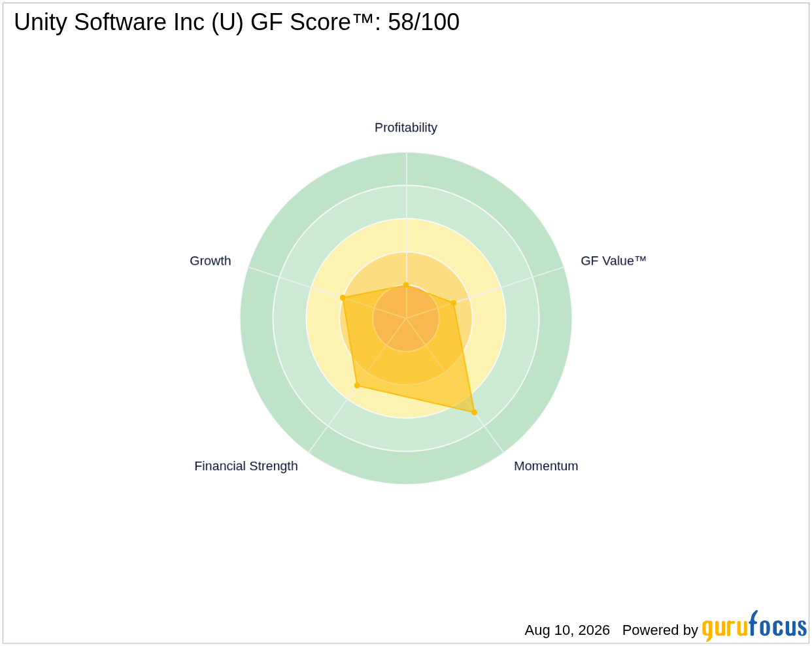This screenshot has height=646, width=812.
Task: Click the GF Value data point marker
Action: (454, 303)
